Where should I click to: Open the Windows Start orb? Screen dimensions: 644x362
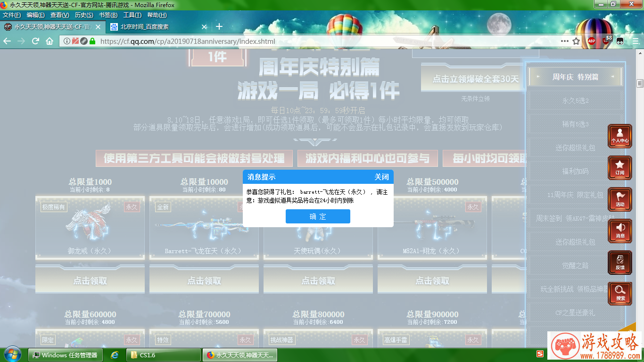[13, 354]
